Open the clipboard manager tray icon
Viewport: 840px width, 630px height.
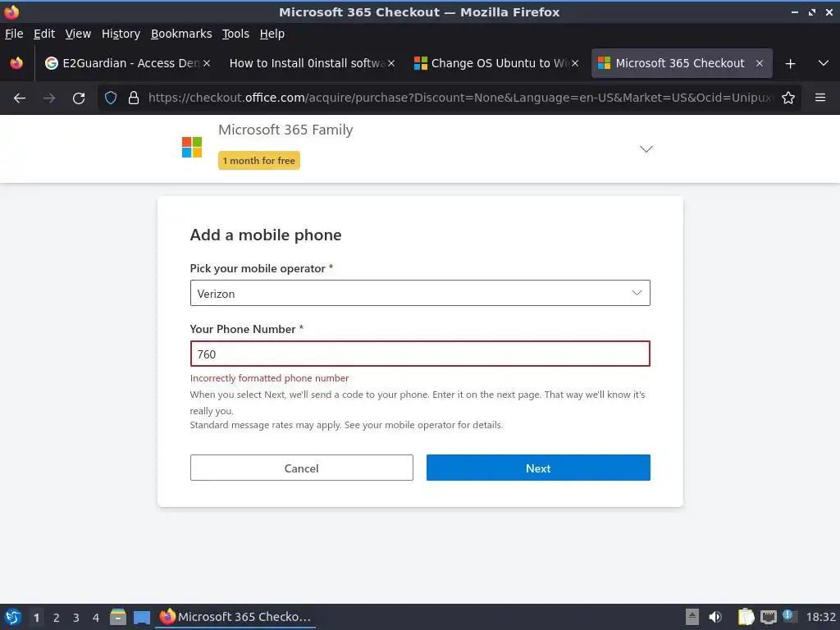[x=746, y=617]
